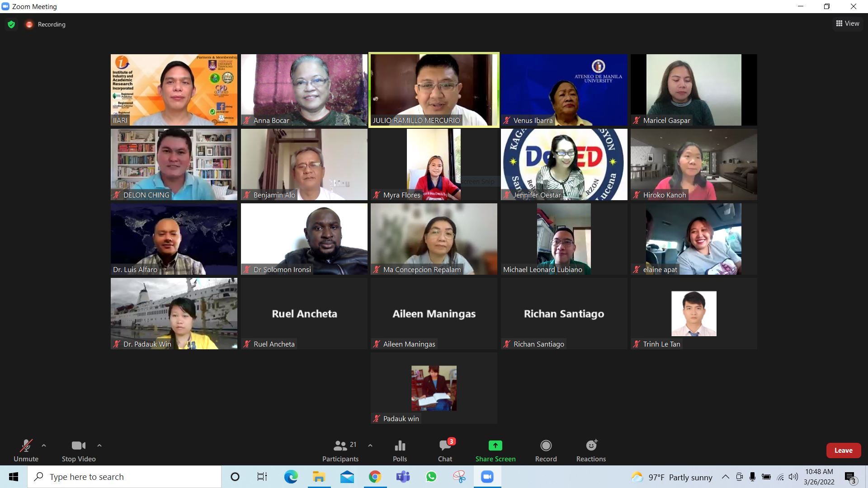Click the red Leave button
868x488 pixels.
[x=843, y=450]
